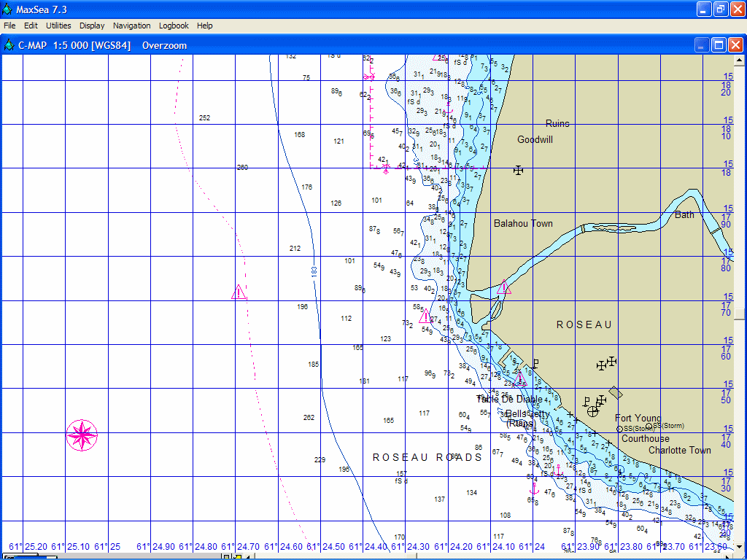Image resolution: width=747 pixels, height=560 pixels.
Task: Click the flag symbol beside the Fort Young church
Action: point(587,402)
